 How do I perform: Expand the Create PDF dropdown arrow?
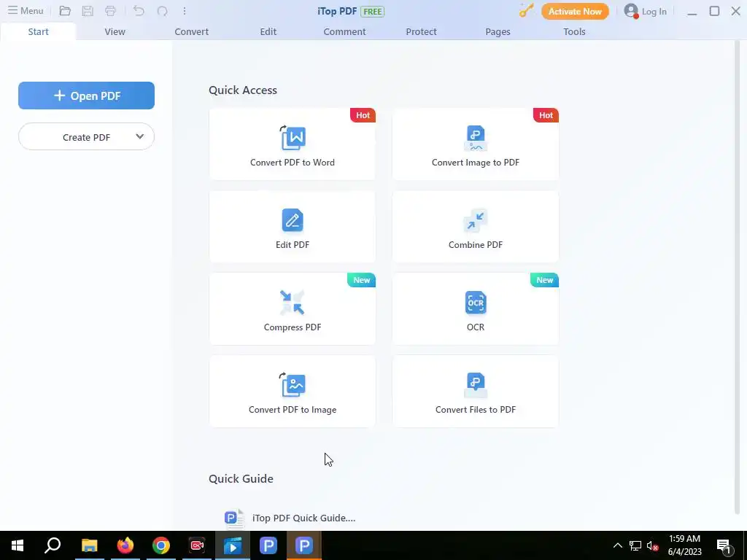click(x=139, y=136)
